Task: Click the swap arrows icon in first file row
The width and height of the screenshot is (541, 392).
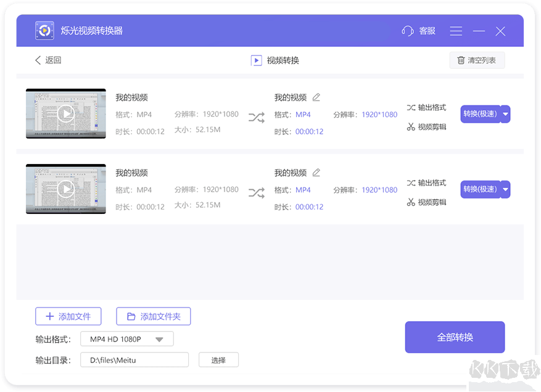Action: (x=257, y=117)
